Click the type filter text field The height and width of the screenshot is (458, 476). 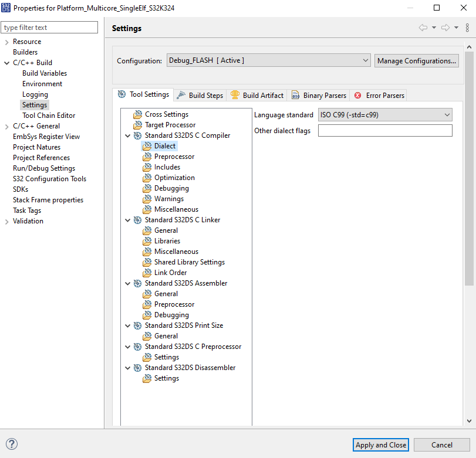pyautogui.click(x=49, y=28)
